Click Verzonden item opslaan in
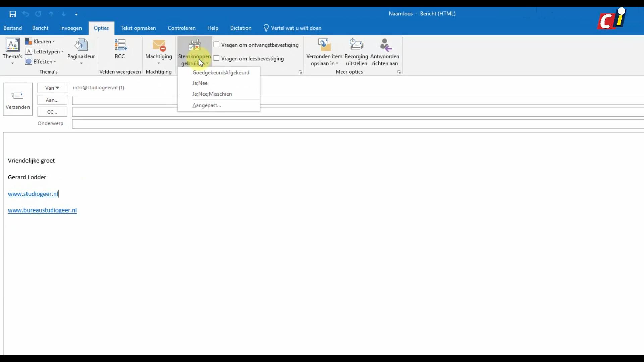This screenshot has width=644, height=362. tap(324, 52)
